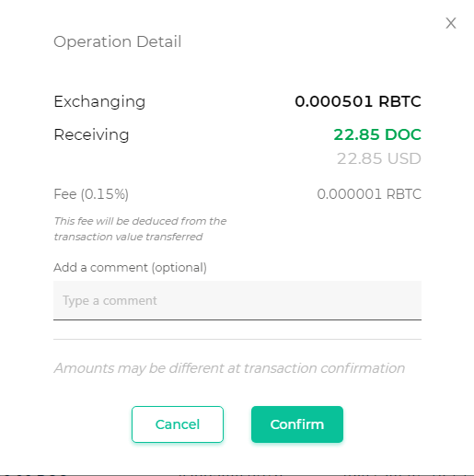The image size is (474, 476).
Task: Select the Receiving label
Action: point(91,135)
